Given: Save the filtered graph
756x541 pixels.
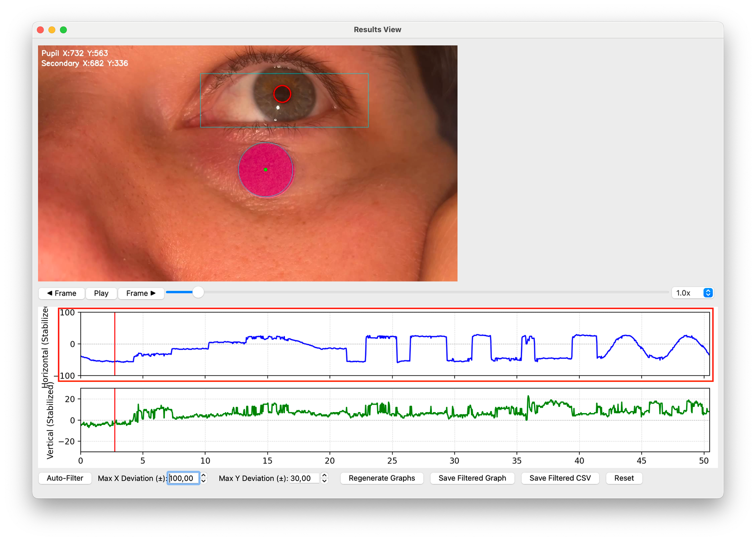Looking at the screenshot, I should (x=472, y=478).
